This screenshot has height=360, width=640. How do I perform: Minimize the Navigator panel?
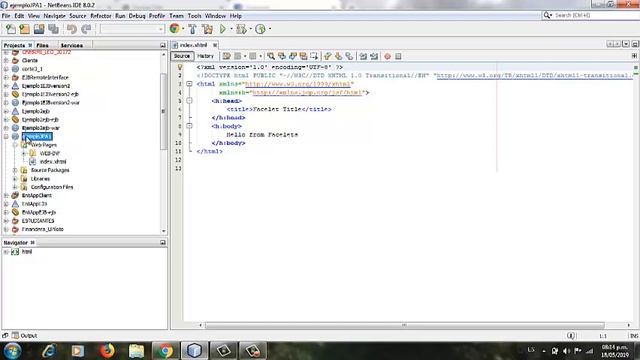[x=162, y=242]
